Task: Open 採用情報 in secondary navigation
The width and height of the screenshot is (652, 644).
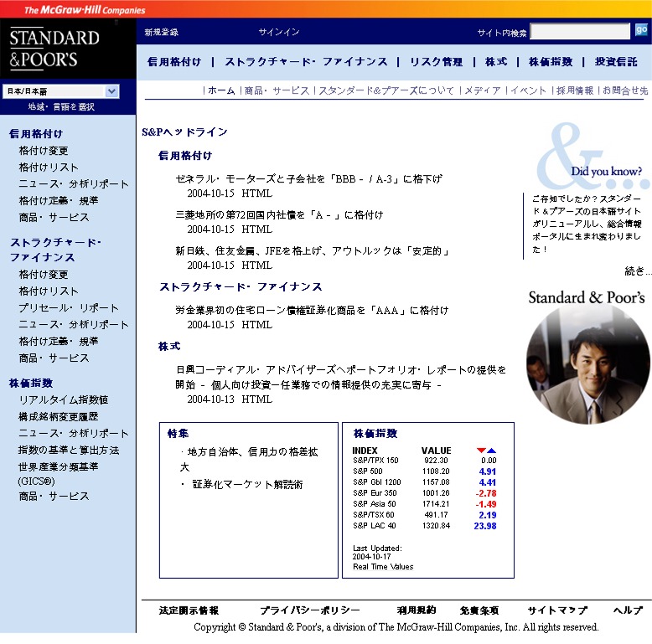Action: tap(575, 90)
